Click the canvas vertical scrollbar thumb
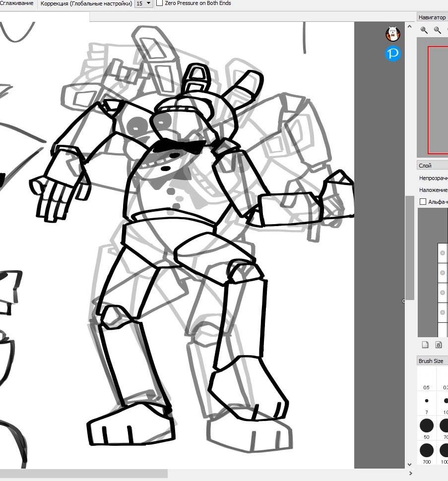 coord(410,247)
